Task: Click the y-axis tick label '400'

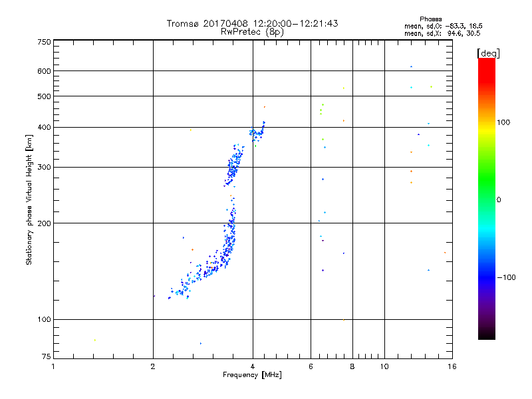Action: click(44, 128)
